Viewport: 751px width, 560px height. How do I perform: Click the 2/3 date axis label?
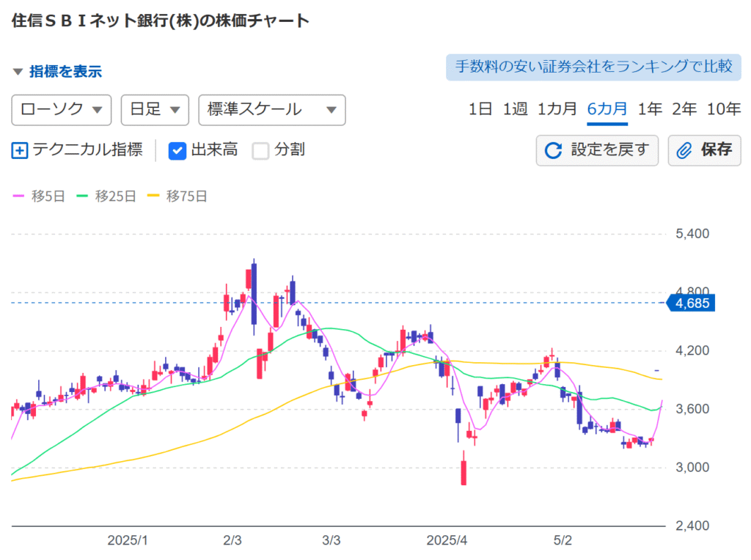[232, 540]
